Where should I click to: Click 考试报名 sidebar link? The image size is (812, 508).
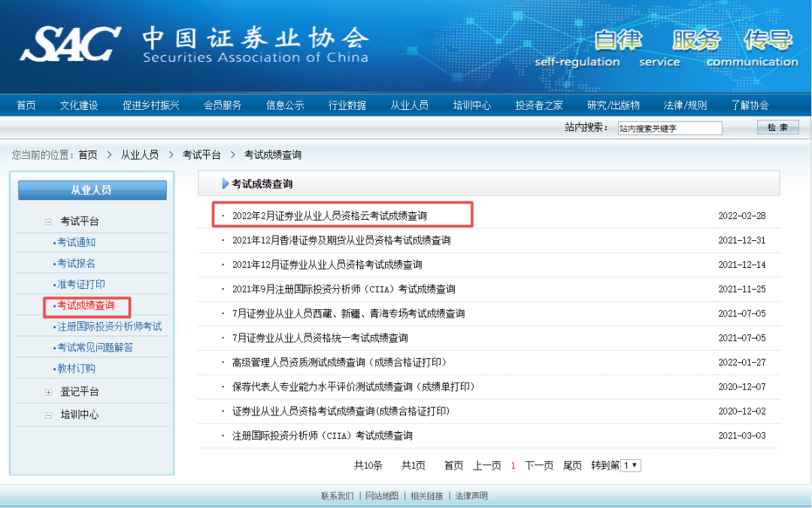76,263
